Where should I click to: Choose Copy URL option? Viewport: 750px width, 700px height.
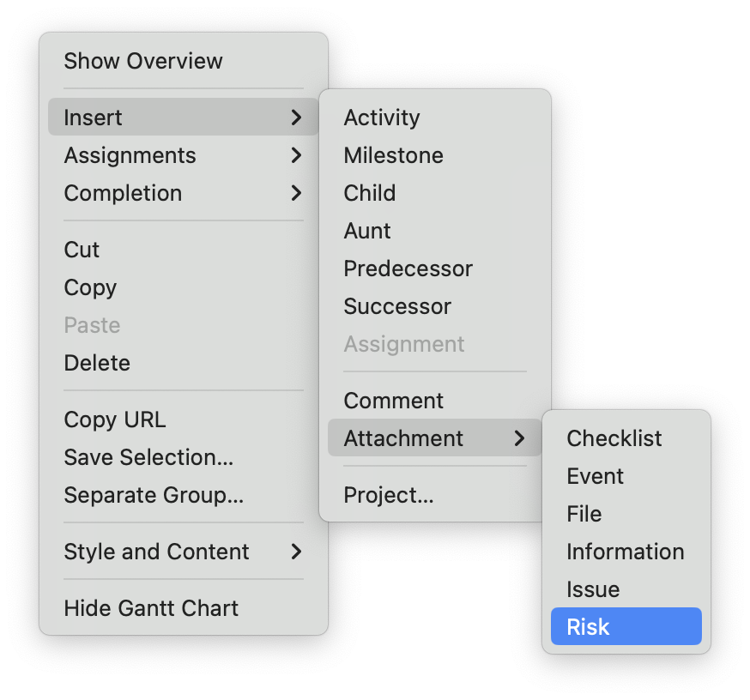(x=115, y=419)
